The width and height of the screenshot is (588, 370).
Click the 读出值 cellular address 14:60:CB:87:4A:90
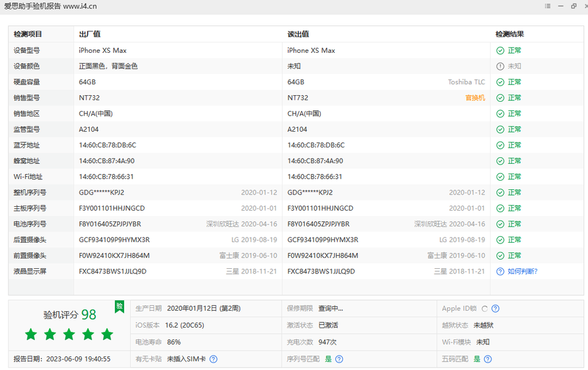315,161
